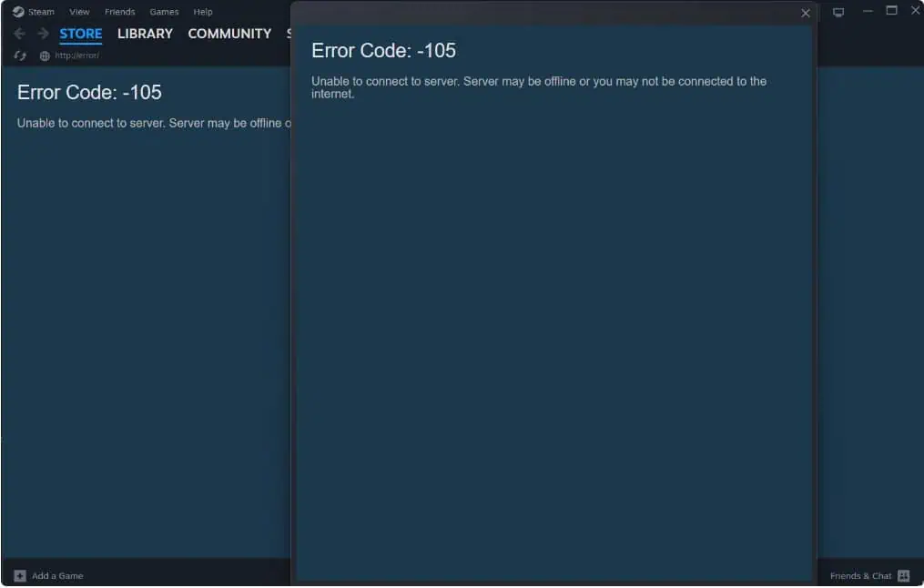Open the Friends menu
This screenshot has height=588, width=924.
(119, 12)
